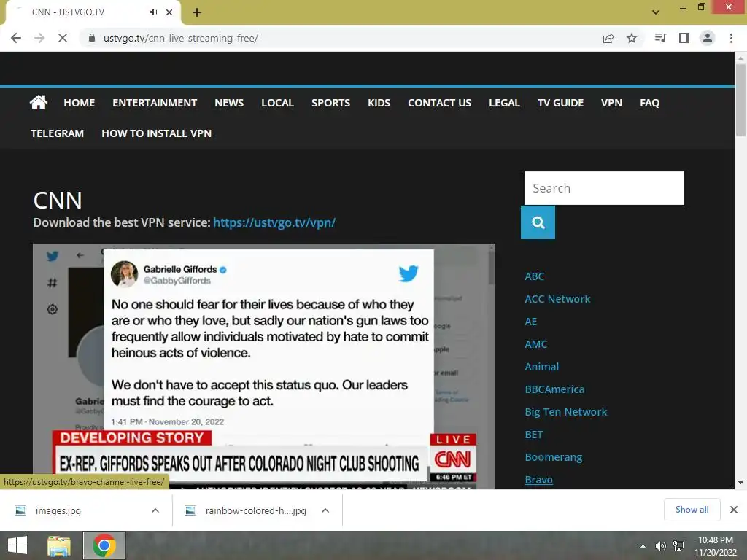Open the TELEGRAM nav item

pos(57,133)
